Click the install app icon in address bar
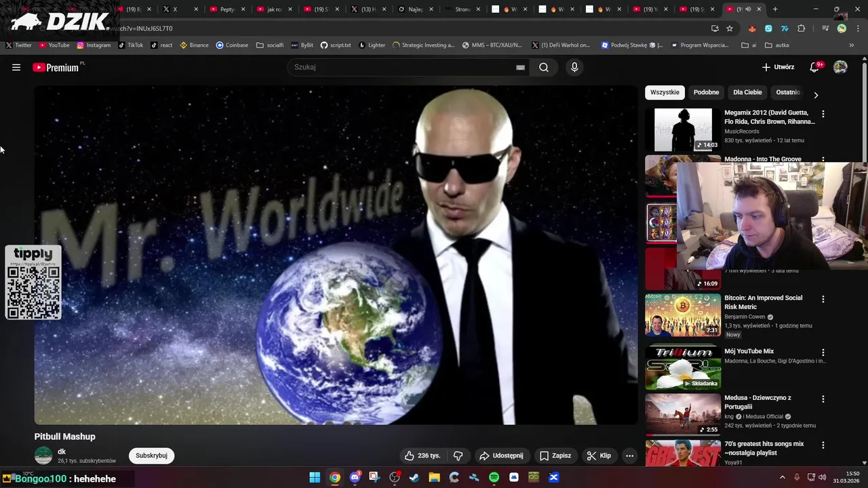Image resolution: width=868 pixels, height=488 pixels. tap(715, 28)
